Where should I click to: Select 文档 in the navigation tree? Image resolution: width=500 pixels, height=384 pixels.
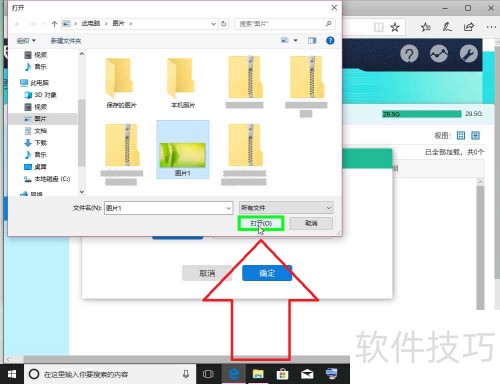click(x=36, y=131)
